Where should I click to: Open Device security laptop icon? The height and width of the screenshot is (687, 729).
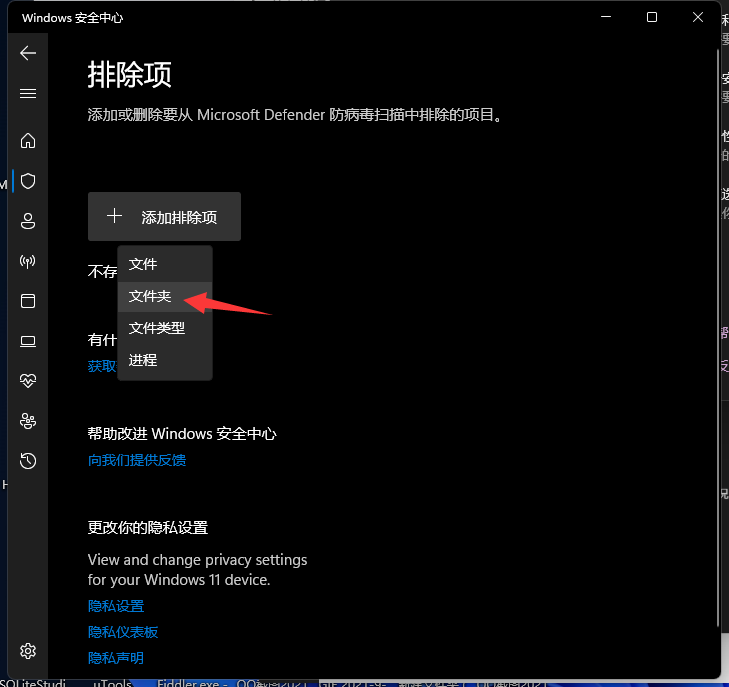click(28, 342)
